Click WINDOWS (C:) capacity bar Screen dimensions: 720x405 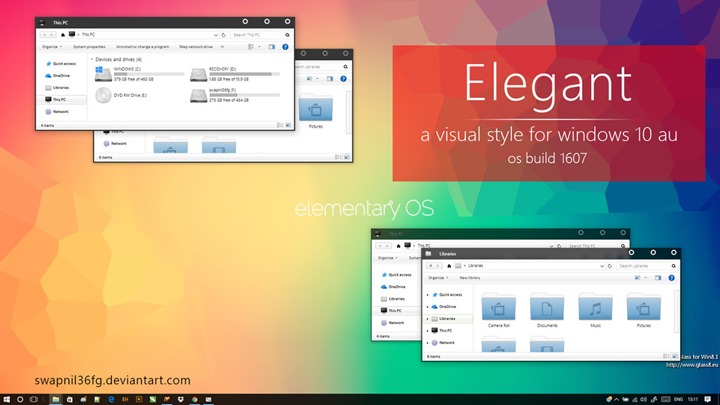[149, 74]
